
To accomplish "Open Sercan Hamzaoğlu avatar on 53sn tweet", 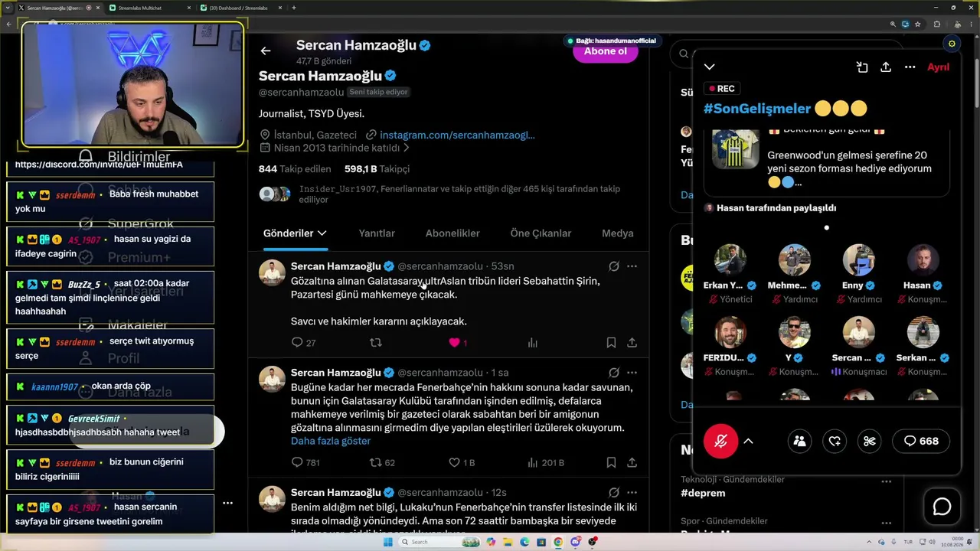I will tap(272, 272).
